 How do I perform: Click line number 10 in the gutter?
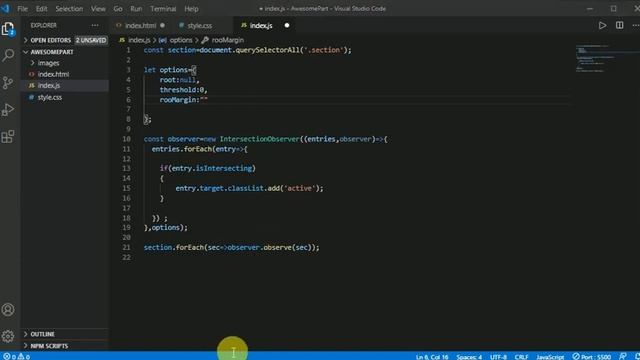click(127, 139)
